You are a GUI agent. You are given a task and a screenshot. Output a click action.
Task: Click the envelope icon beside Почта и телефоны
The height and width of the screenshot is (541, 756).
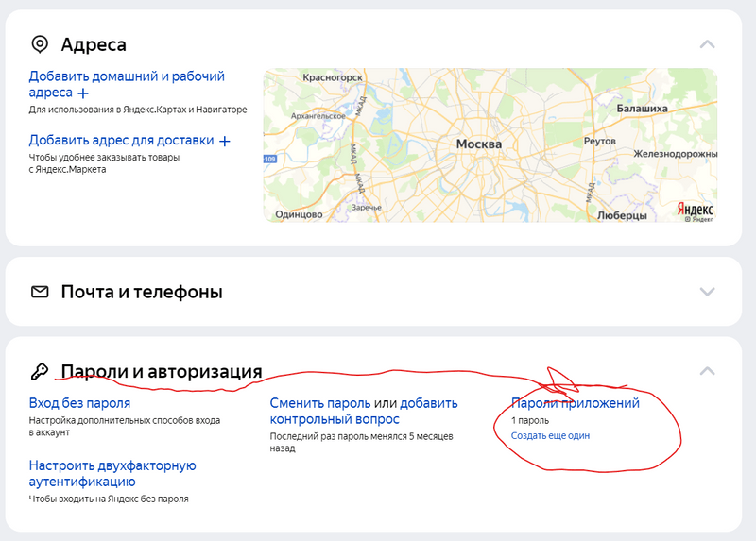click(x=40, y=292)
